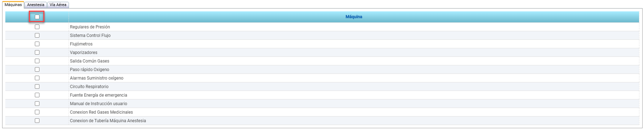This screenshot has width=644, height=130.
Task: Select the Fuente Energía de emergencia text
Action: click(x=98, y=95)
